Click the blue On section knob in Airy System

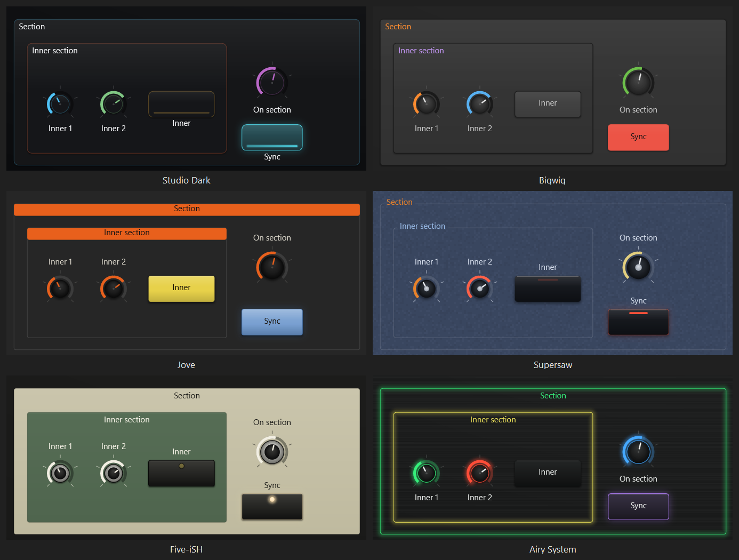point(638,451)
